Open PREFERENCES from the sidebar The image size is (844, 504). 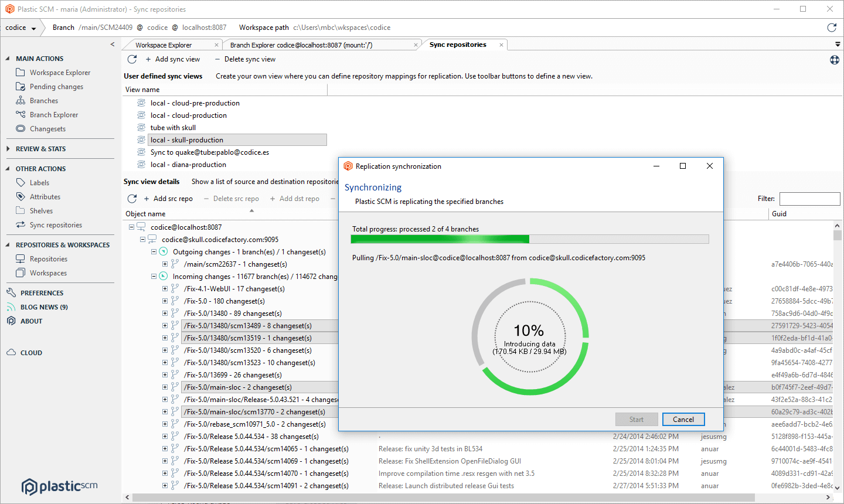point(42,293)
